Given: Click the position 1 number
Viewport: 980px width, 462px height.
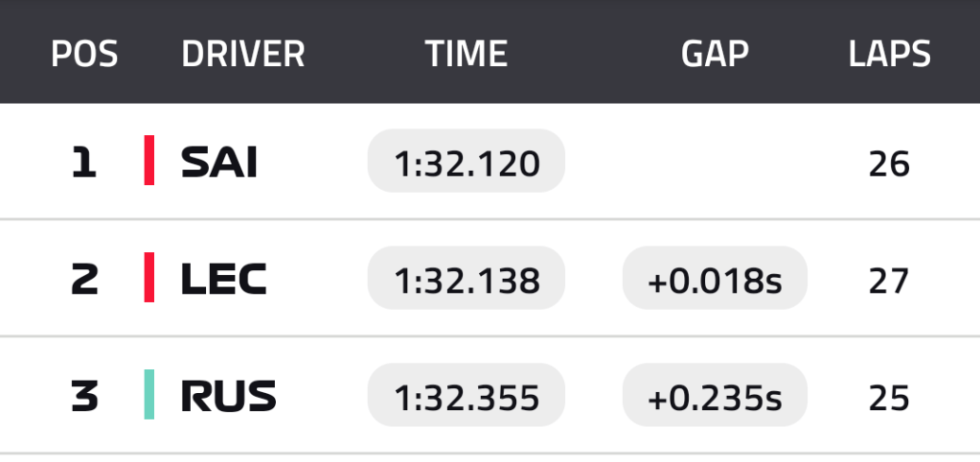Looking at the screenshot, I should tap(84, 164).
